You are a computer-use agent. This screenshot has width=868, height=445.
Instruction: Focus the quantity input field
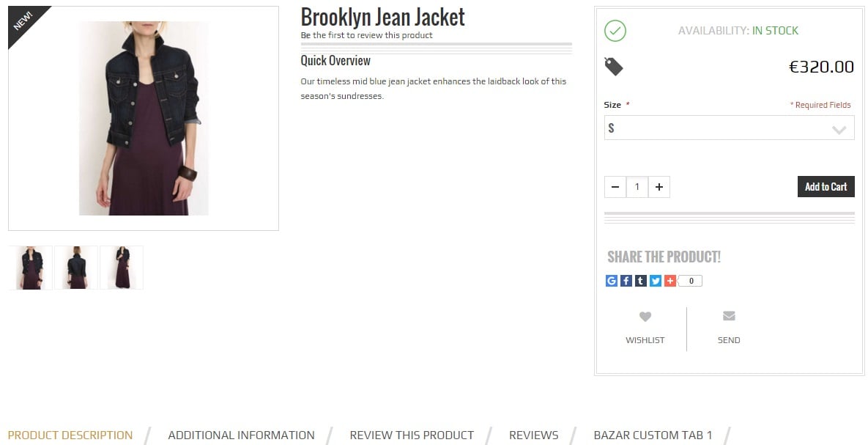click(x=637, y=187)
